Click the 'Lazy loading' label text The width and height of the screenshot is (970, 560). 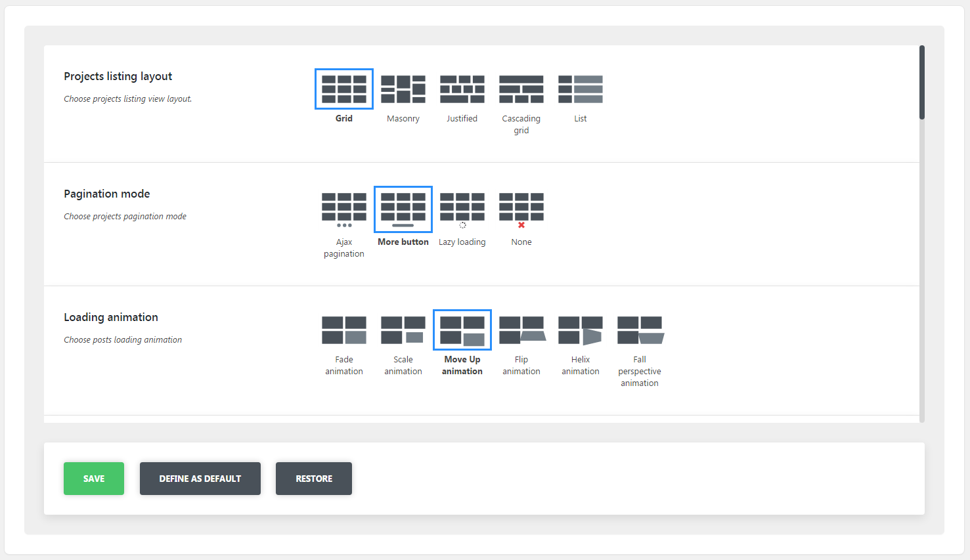462,242
